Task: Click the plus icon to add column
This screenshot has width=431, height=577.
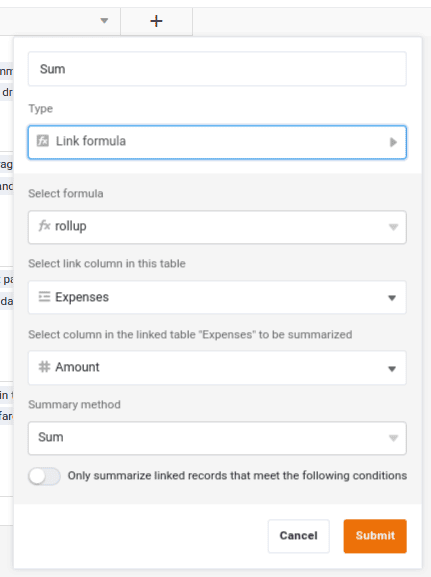Action: (156, 21)
